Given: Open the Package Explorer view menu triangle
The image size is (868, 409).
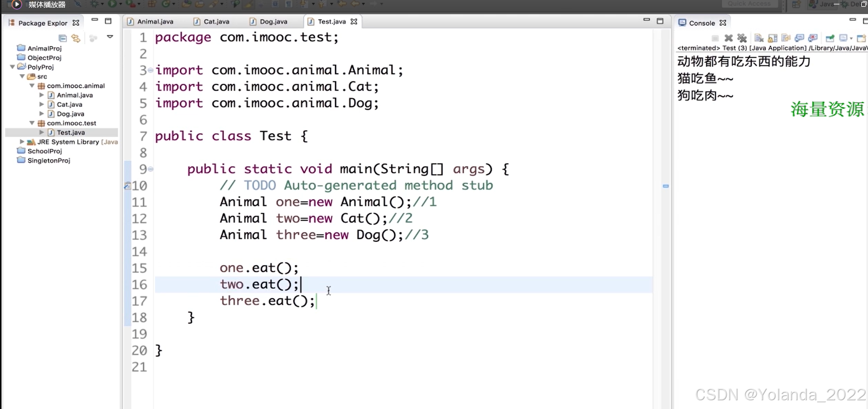Looking at the screenshot, I should click(x=110, y=37).
